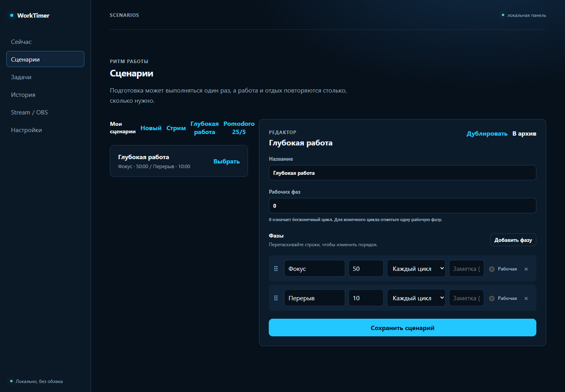Open the Сейчас section in the sidebar
Viewport: 565px width, 392px height.
coord(45,42)
